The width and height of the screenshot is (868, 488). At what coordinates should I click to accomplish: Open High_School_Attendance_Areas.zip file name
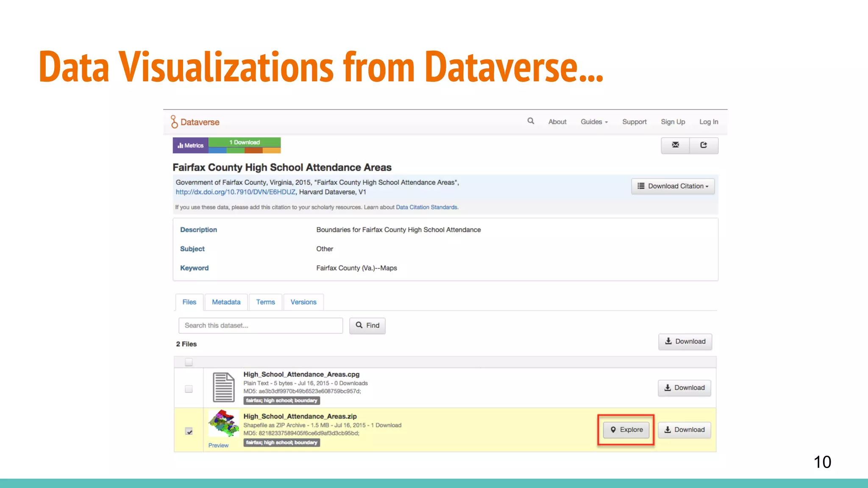[x=300, y=416]
